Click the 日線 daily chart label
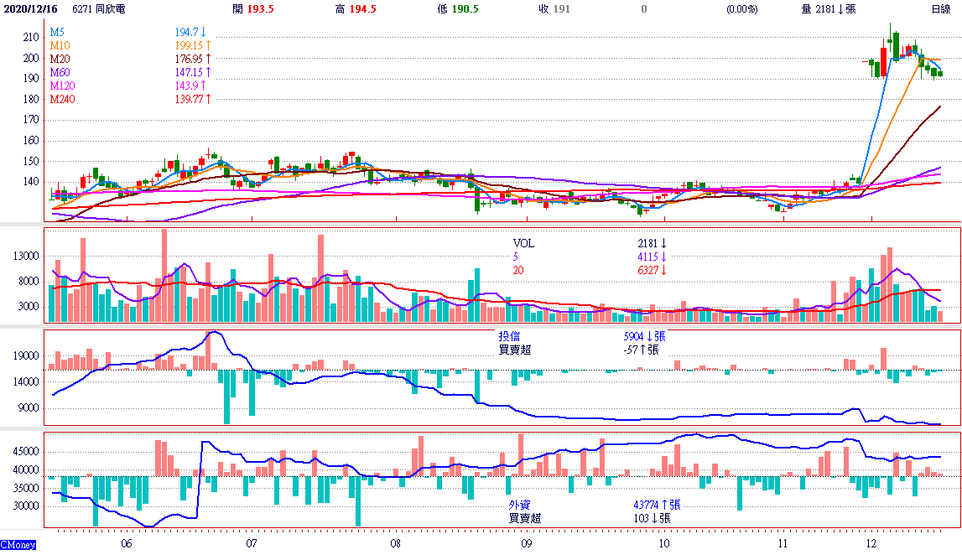The width and height of the screenshot is (962, 560). click(940, 9)
